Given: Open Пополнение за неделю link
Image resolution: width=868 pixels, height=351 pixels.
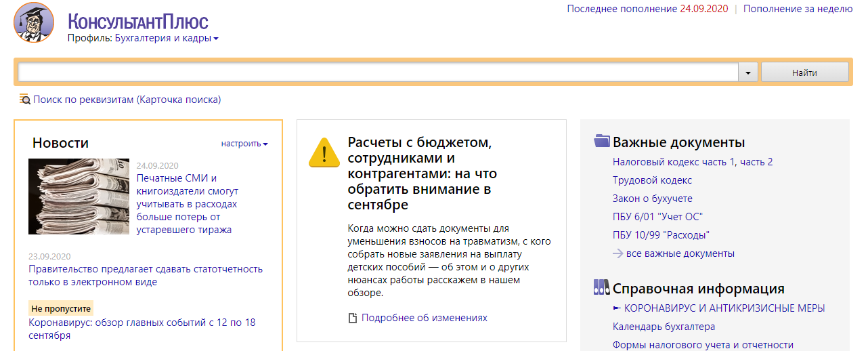Looking at the screenshot, I should [x=798, y=9].
